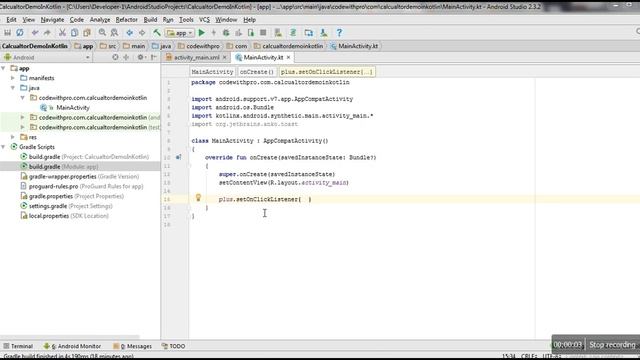This screenshot has width=640, height=360.
Task: Open the SDK Manager icon
Action: (x=324, y=33)
